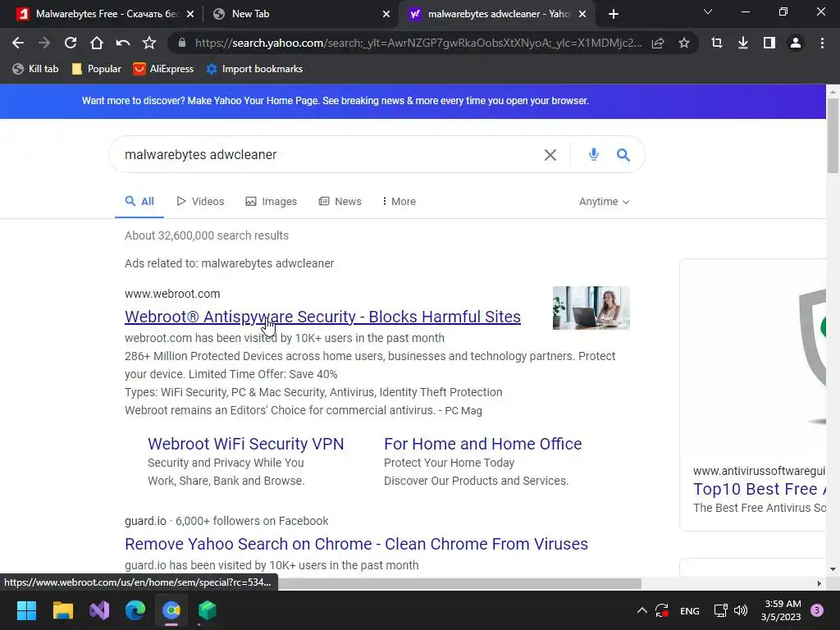This screenshot has width=840, height=630.
Task: Open the For Home and Home Office link
Action: click(x=482, y=444)
